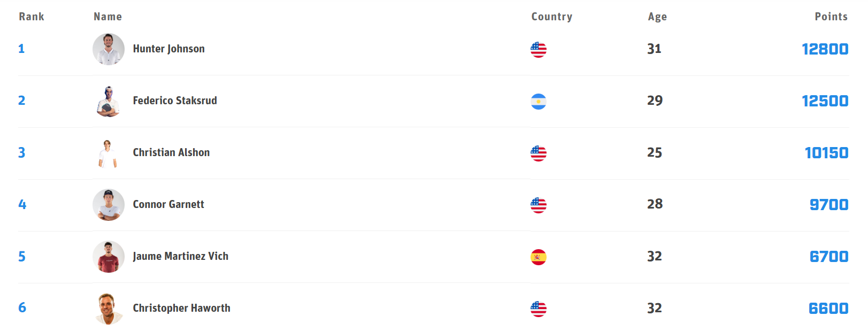Click the Jaume Martinez Vich name

180,256
